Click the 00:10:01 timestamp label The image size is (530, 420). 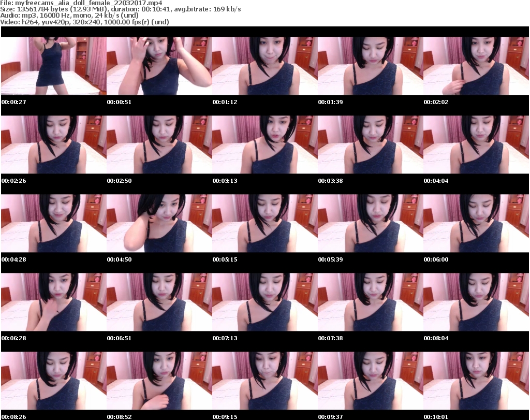click(436, 417)
